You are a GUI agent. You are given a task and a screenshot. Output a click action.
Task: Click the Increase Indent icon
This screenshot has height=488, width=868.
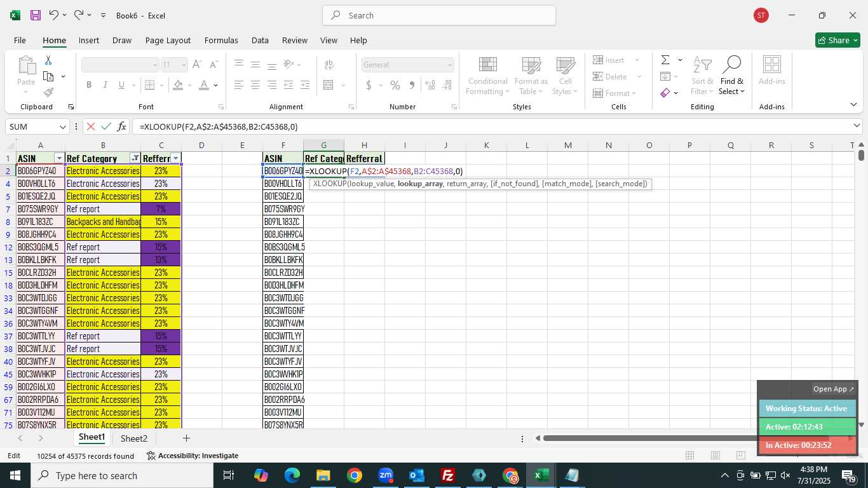pos(305,85)
